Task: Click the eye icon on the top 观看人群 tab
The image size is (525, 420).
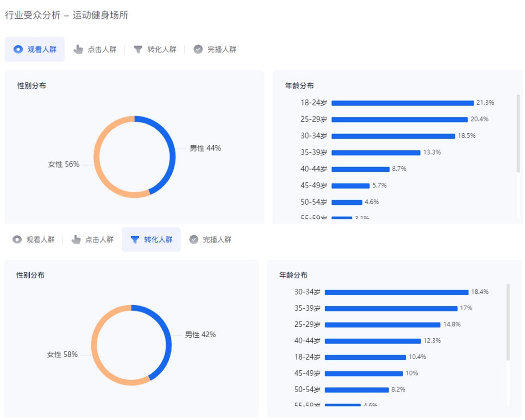Action: point(18,49)
